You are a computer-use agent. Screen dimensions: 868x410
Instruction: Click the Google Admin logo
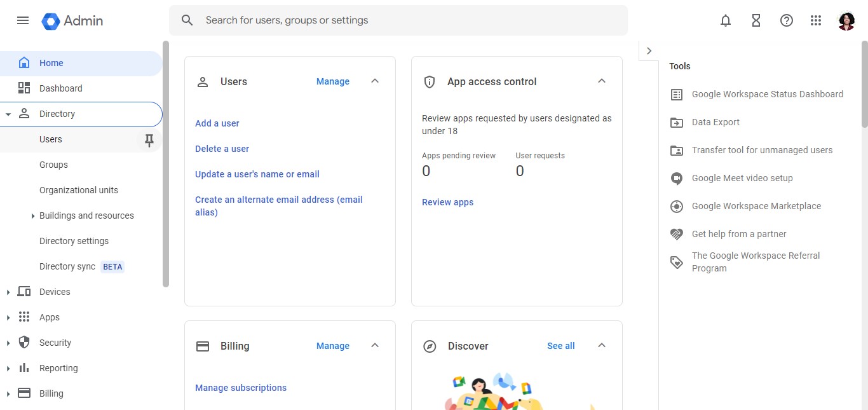[x=72, y=21]
